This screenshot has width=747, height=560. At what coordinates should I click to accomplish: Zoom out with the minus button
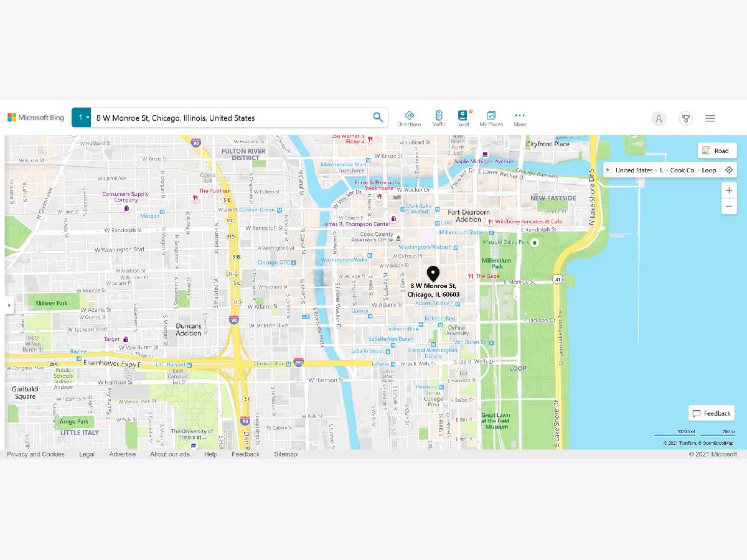point(730,206)
